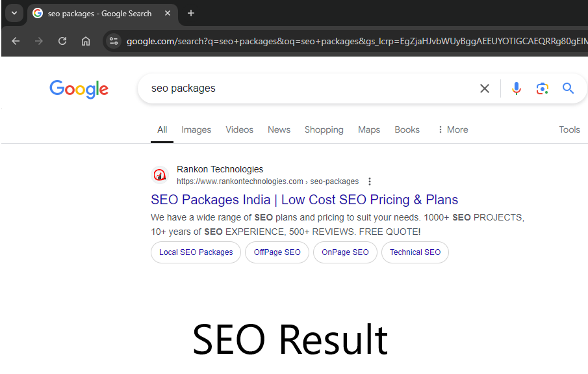Submit search with magnifying glass icon
The width and height of the screenshot is (588, 374).
569,88
